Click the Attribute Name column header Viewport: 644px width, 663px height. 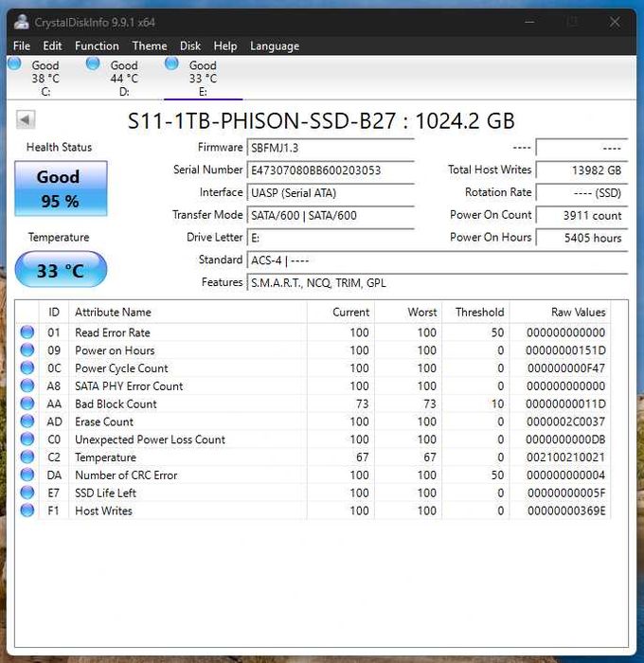(x=188, y=312)
